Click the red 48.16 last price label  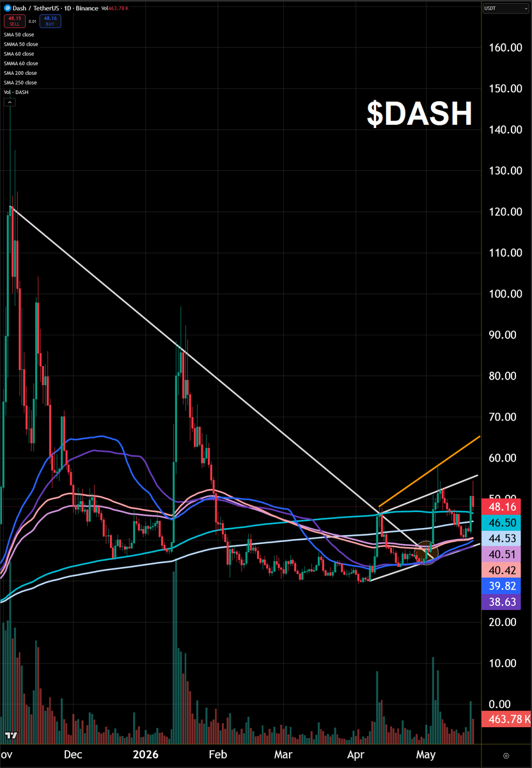(501, 506)
